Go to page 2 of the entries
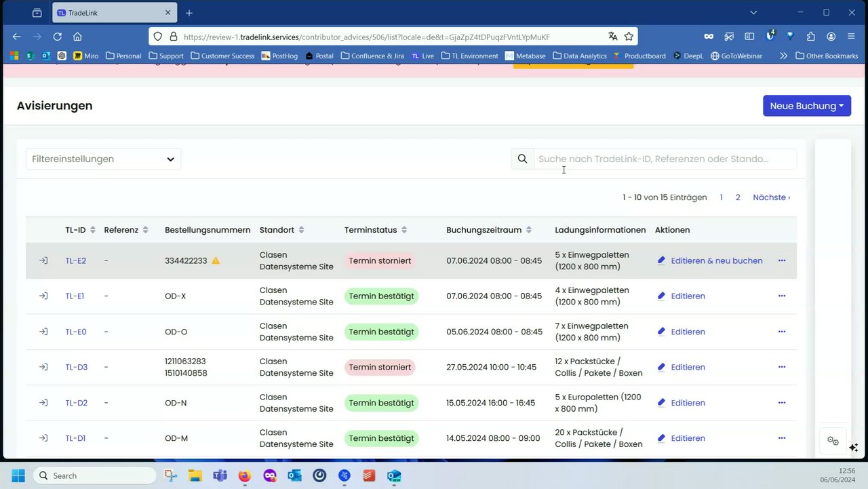This screenshot has width=868, height=489. [x=738, y=197]
